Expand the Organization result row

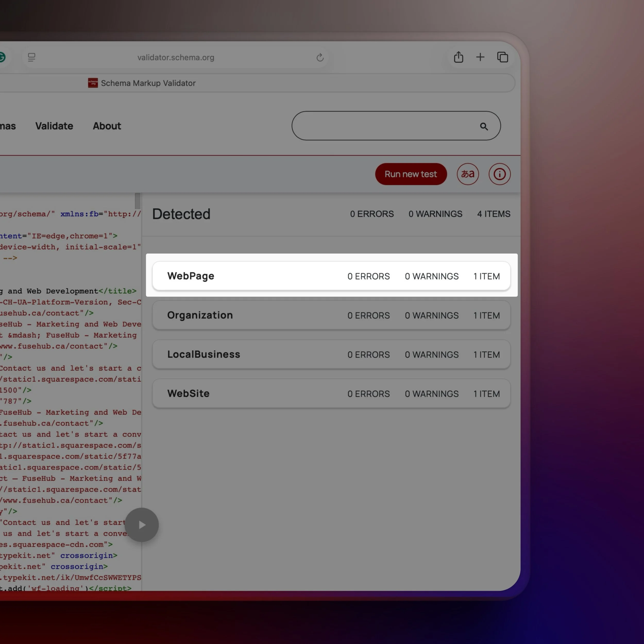(x=331, y=315)
